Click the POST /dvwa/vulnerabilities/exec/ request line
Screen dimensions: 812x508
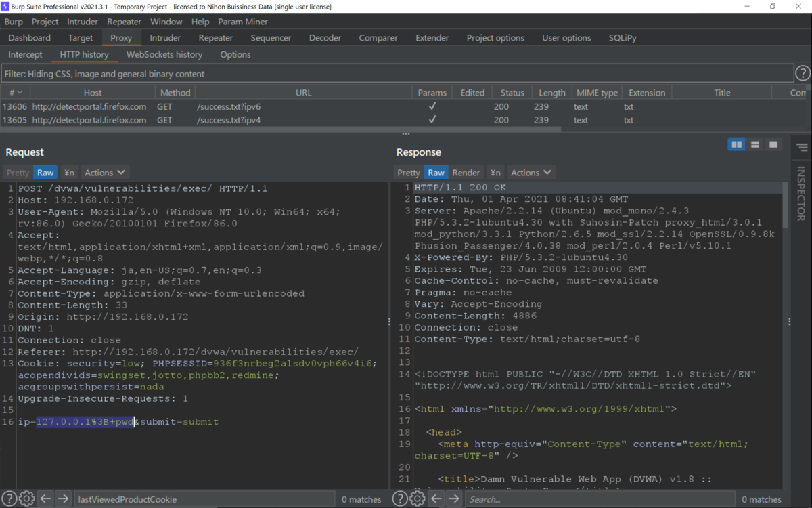click(143, 188)
